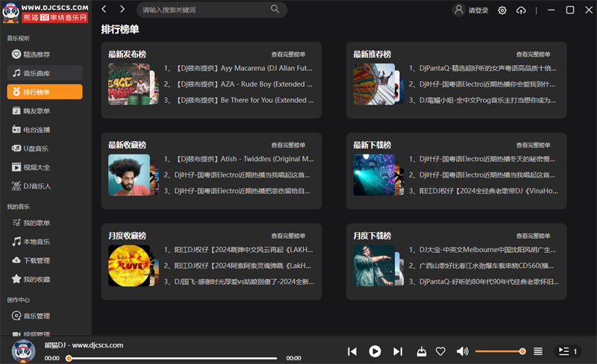Open DJ音乐人 in the sidebar

tap(45, 186)
